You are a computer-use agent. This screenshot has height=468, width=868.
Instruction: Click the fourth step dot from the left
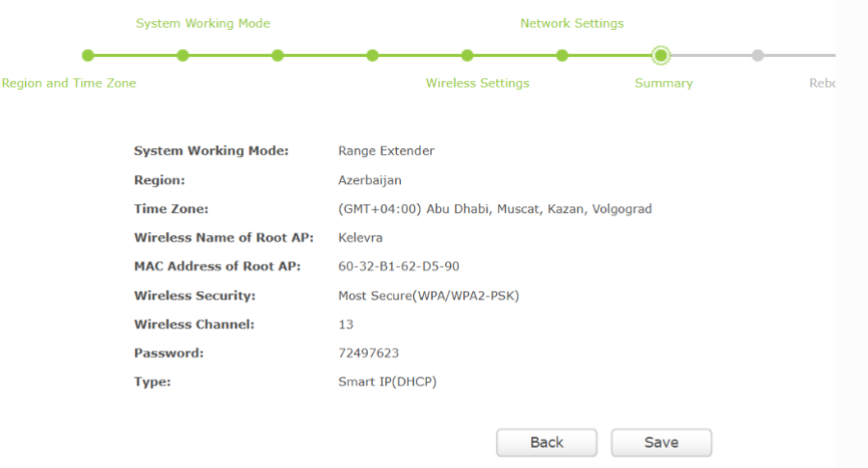[372, 56]
